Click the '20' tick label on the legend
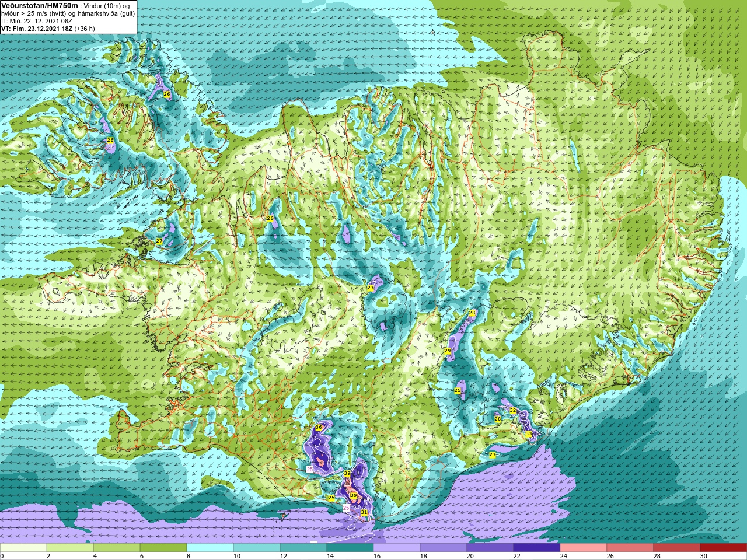Viewport: 747px width, 560px height. click(470, 556)
